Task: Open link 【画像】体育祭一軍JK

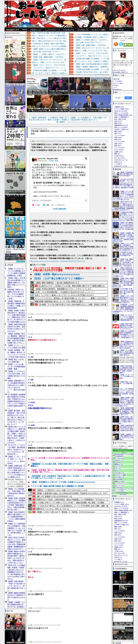Action: 57,274
